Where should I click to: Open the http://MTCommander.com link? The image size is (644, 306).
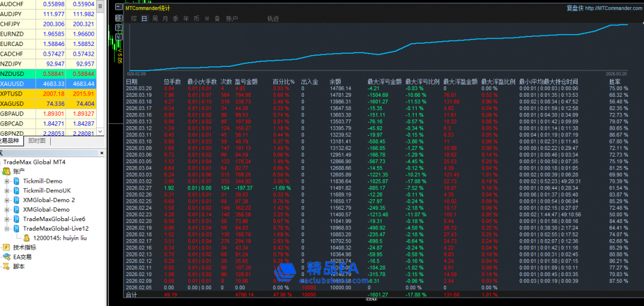[613, 8]
